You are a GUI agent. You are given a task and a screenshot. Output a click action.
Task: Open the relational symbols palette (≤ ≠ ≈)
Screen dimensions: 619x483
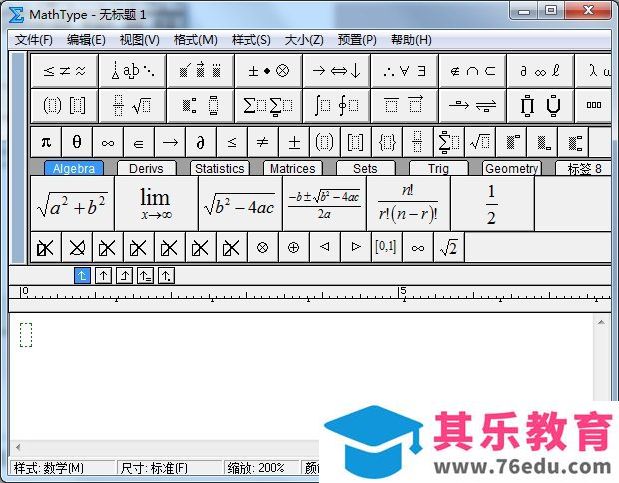(64, 71)
